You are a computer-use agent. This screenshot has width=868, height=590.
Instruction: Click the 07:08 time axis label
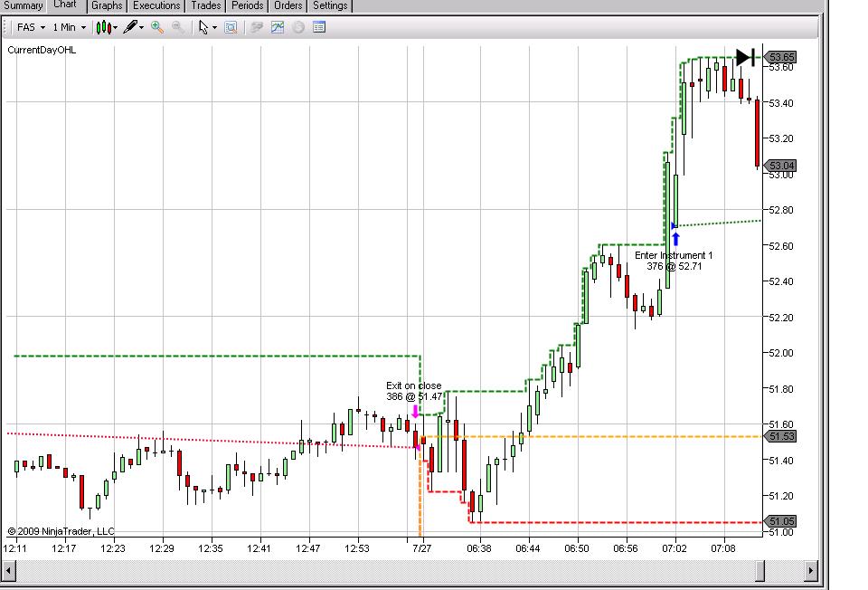[723, 548]
